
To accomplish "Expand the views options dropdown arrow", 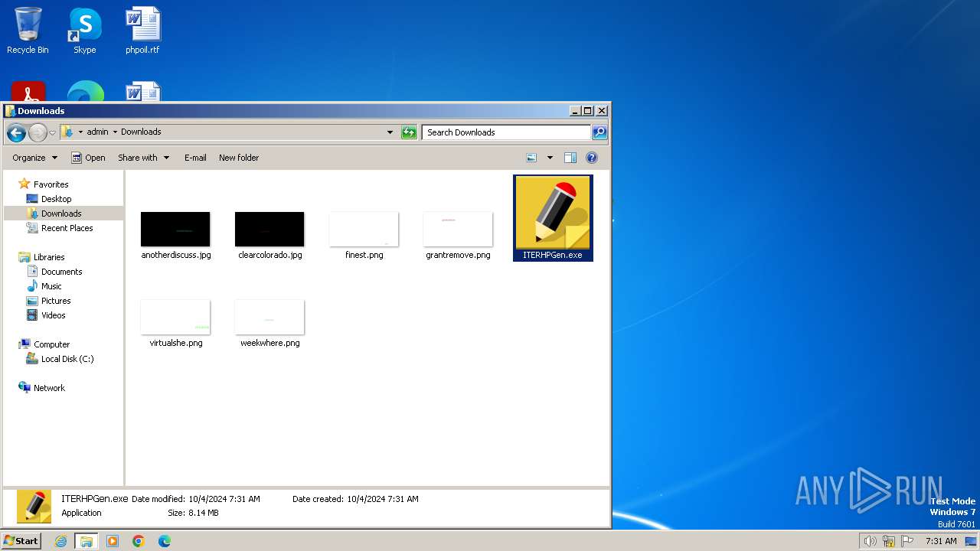I will (x=549, y=158).
